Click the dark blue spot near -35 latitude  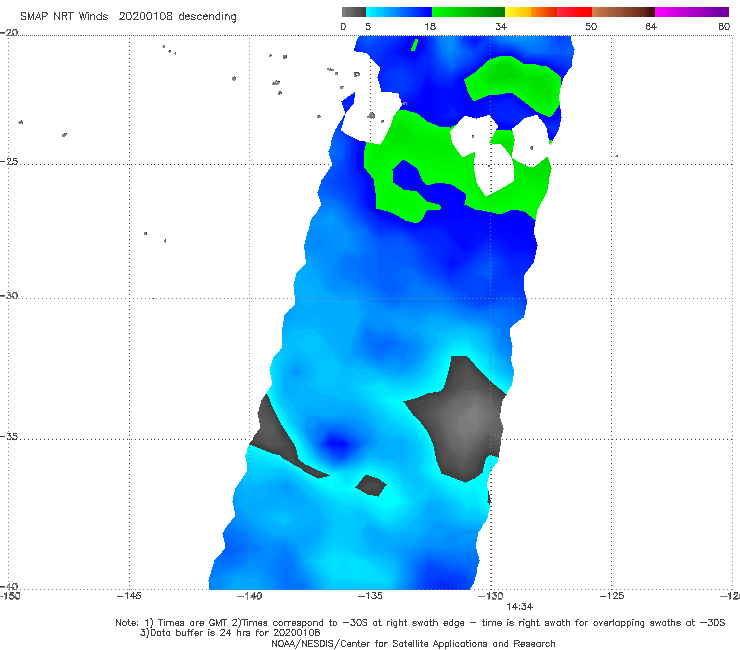[337, 443]
